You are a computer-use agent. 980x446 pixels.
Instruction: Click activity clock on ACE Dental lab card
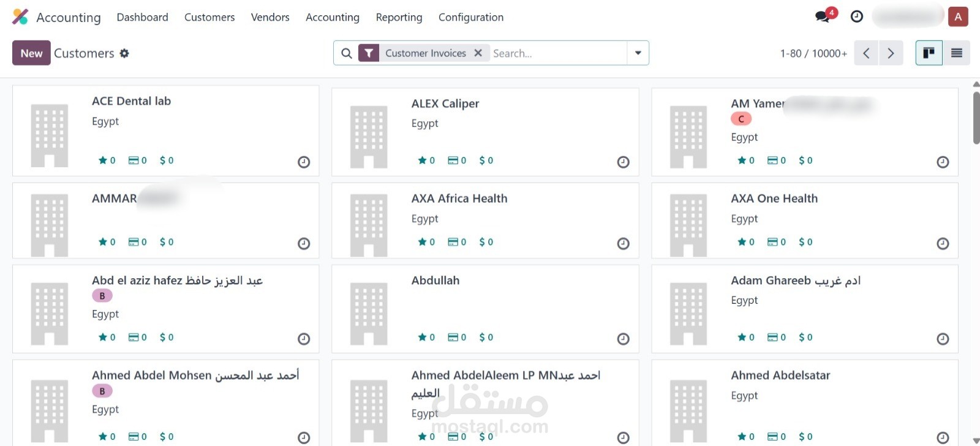pos(304,162)
